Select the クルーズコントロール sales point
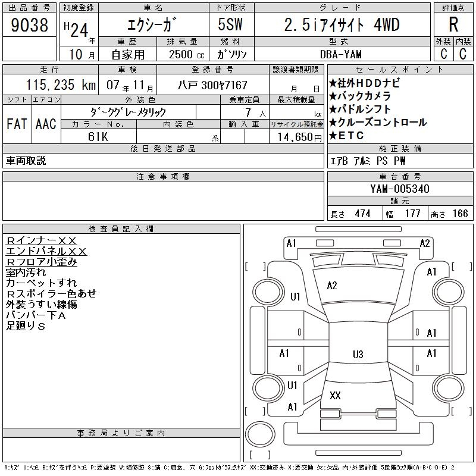 (377, 123)
